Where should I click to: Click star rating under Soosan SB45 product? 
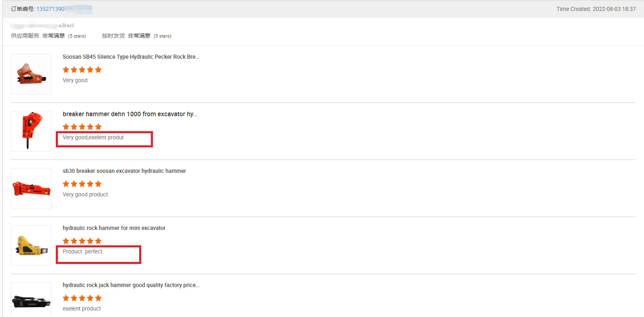[x=82, y=70]
